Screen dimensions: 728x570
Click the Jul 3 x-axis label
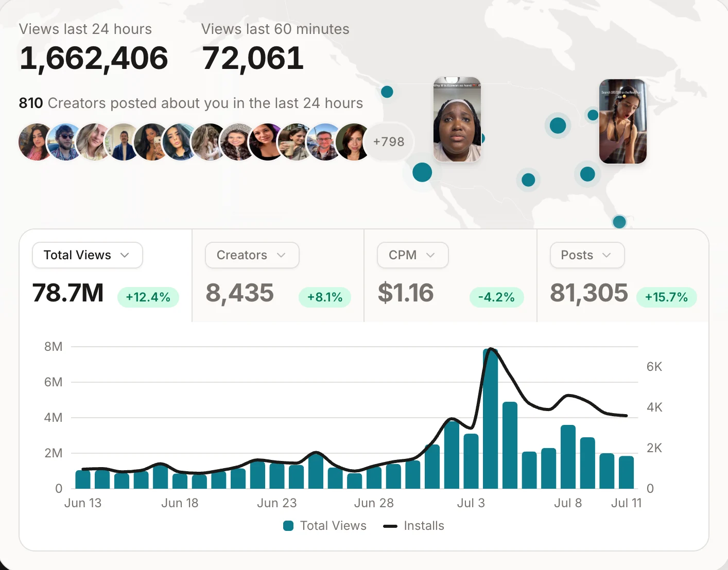tap(471, 503)
